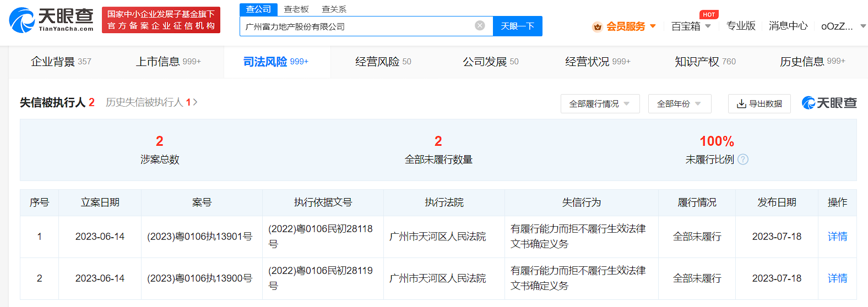The image size is (868, 307).
Task: Click the help icon beside 未履行比例
Action: click(x=743, y=160)
